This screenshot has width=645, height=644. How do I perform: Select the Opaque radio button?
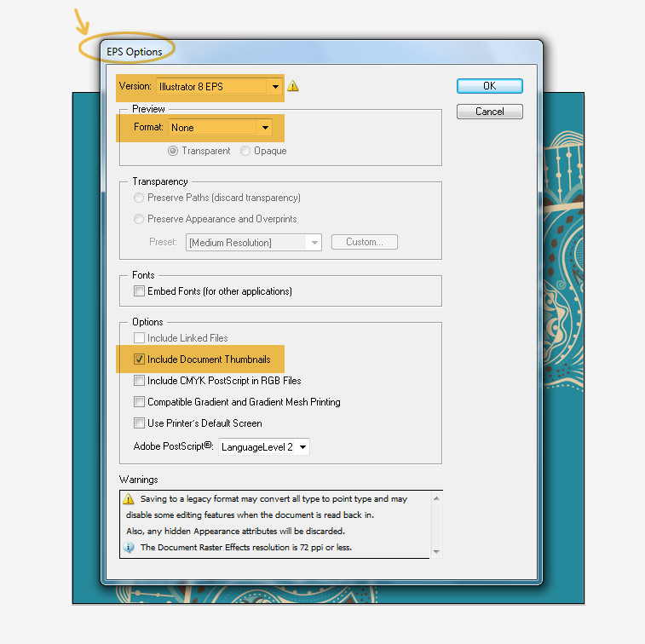(245, 151)
